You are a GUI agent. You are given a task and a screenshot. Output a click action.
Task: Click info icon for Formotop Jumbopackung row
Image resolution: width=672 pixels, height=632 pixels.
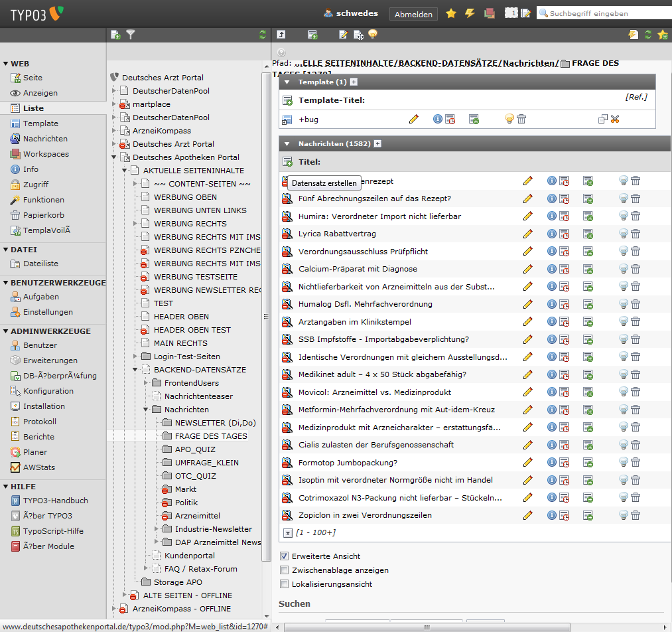click(551, 462)
